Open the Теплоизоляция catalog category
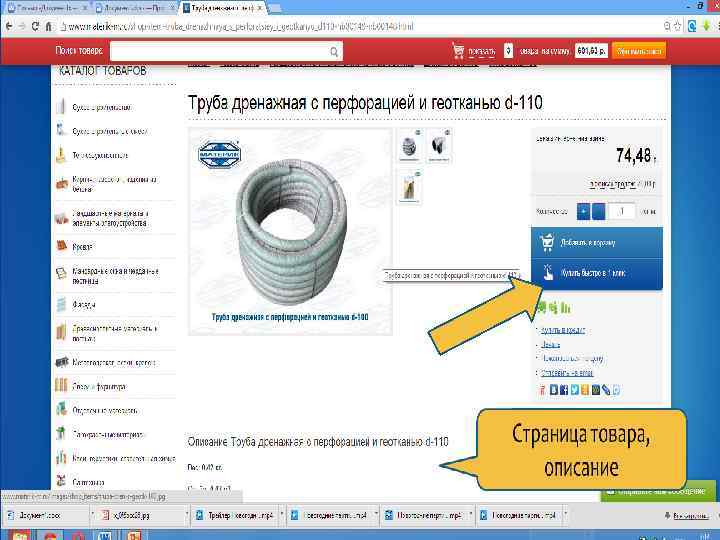This screenshot has height=540, width=720. (x=100, y=155)
